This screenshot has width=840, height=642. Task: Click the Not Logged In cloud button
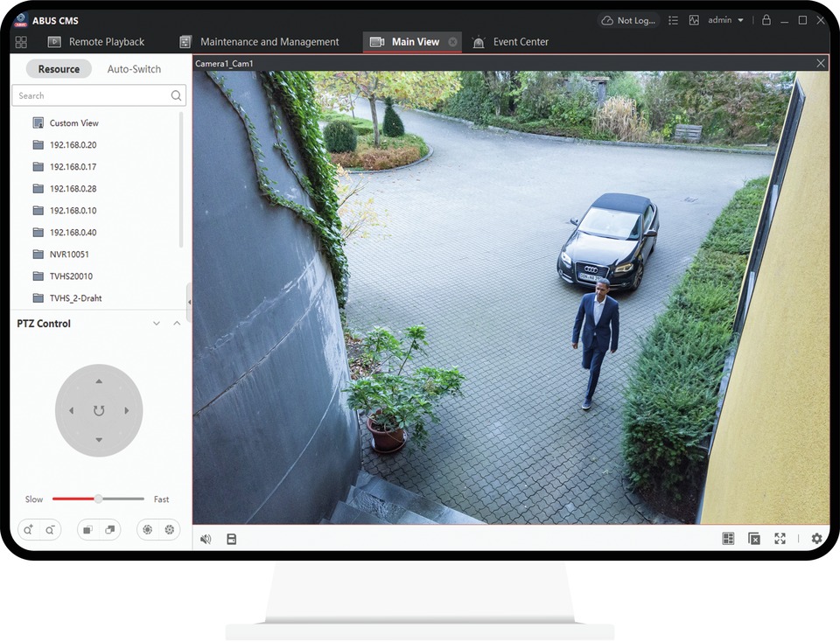point(626,20)
